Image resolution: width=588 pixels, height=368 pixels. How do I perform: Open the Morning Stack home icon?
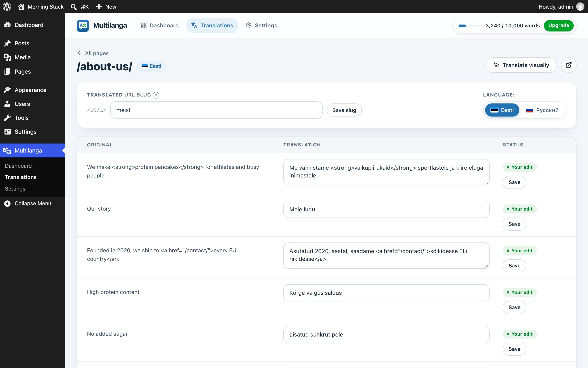coord(21,7)
